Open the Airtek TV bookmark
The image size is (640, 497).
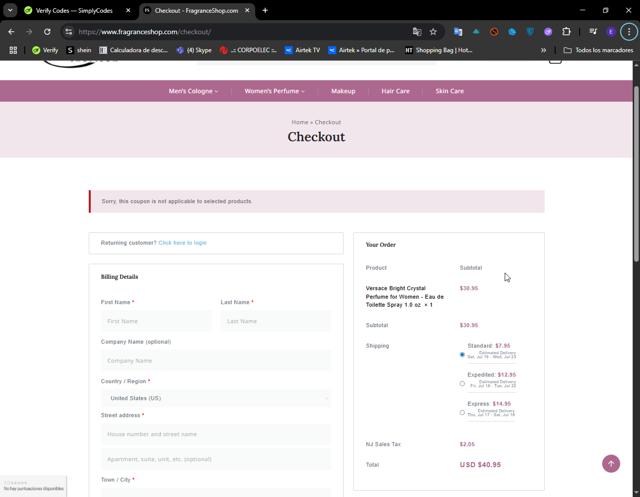(x=302, y=50)
